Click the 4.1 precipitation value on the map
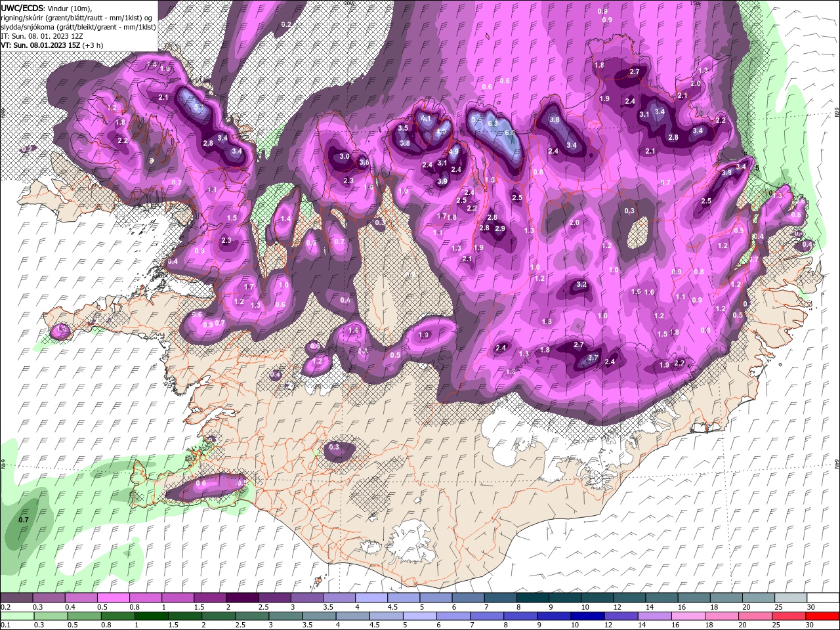 (x=426, y=119)
